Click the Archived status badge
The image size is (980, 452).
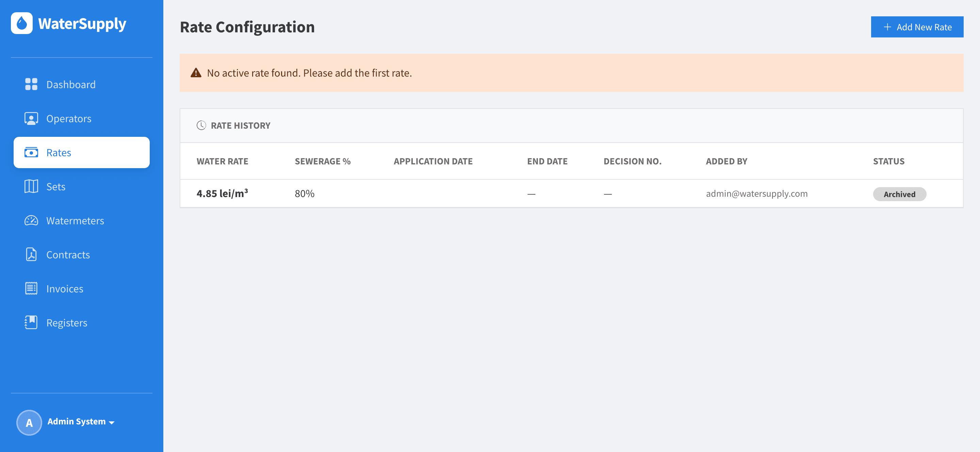899,194
